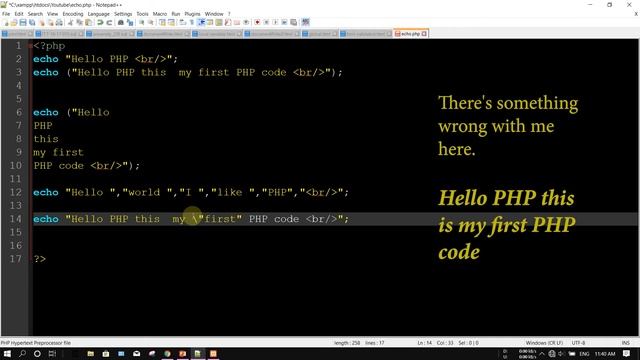
Task: Click the UTF-8 encoding status field
Action: pos(578,343)
